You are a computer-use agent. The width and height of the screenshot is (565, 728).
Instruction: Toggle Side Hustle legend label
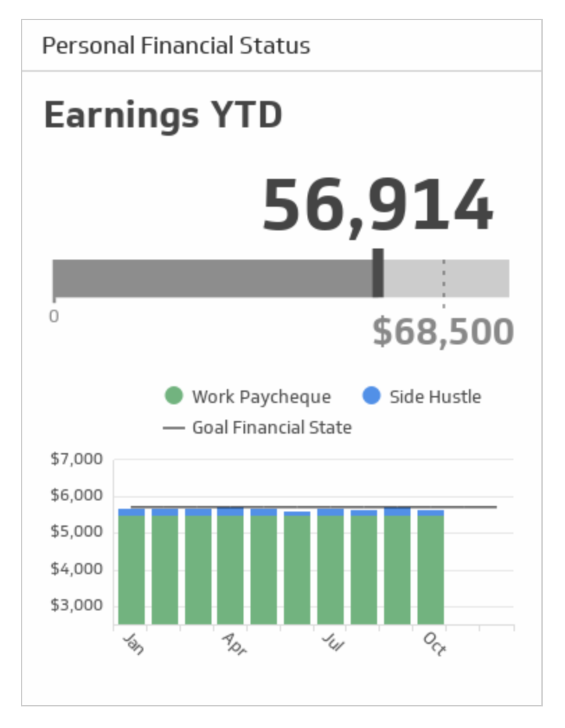[435, 397]
